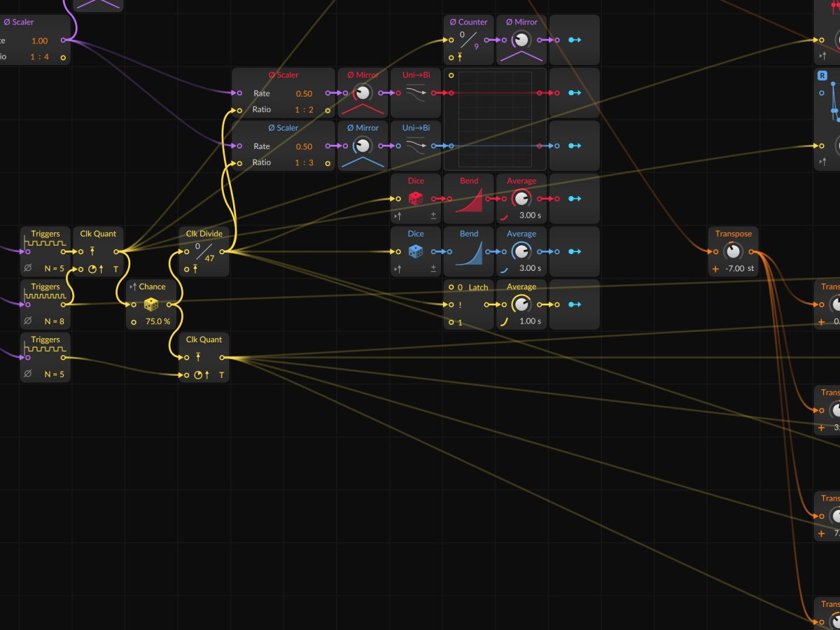Click the red Dice module icon
The width and height of the screenshot is (840, 630).
pos(416,199)
